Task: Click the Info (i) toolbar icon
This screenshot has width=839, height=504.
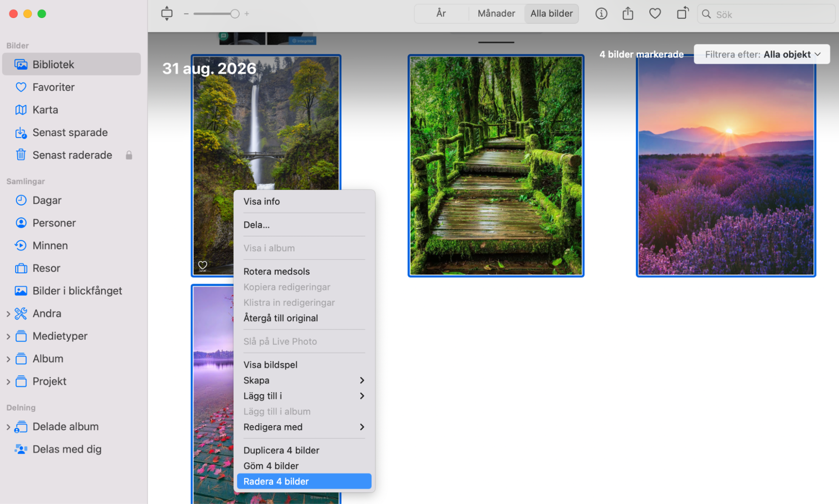Action: [x=601, y=14]
